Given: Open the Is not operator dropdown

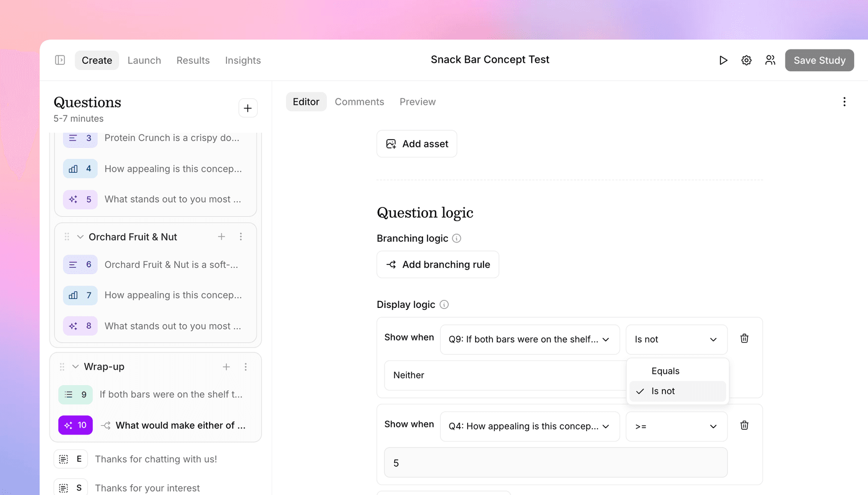Looking at the screenshot, I should pos(677,340).
